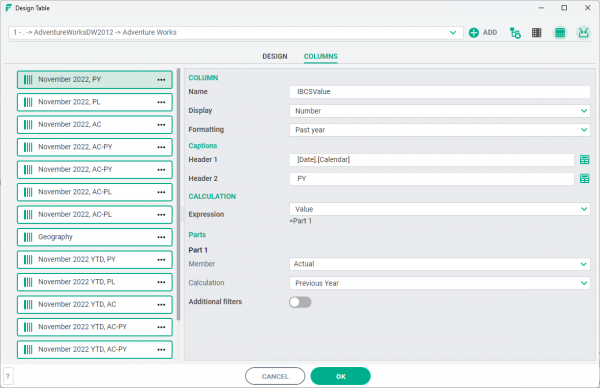Open the Formatting dropdown showing Past year
Viewport: 600px width, 388px height.
[x=440, y=130]
